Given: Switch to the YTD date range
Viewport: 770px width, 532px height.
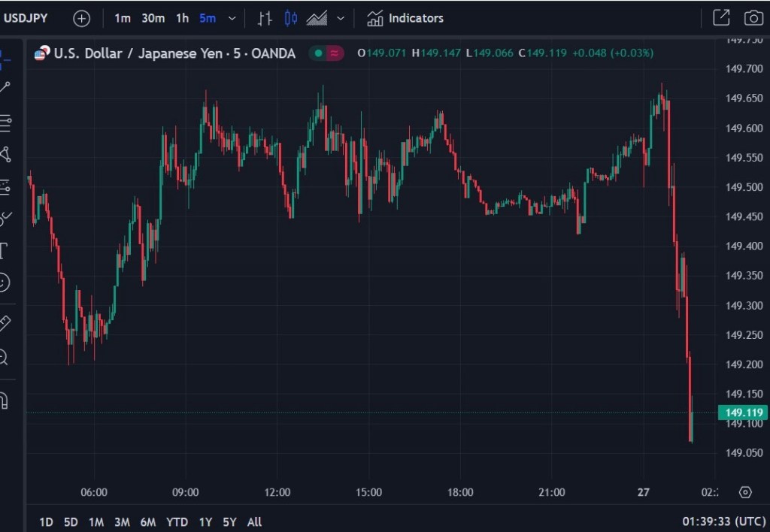Looking at the screenshot, I should [177, 521].
